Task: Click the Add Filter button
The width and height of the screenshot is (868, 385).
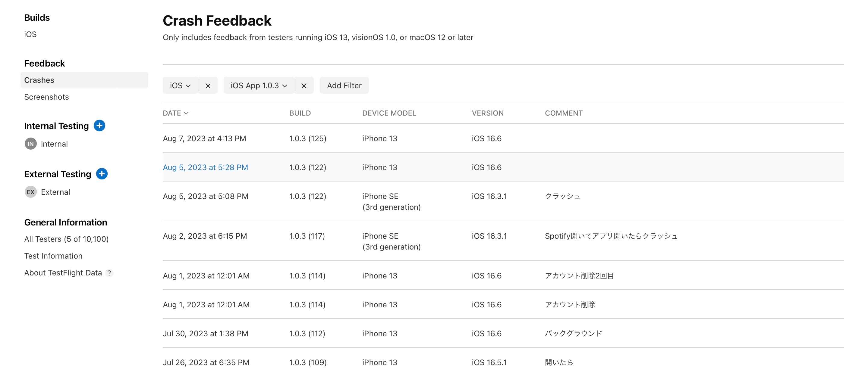Action: click(x=344, y=85)
